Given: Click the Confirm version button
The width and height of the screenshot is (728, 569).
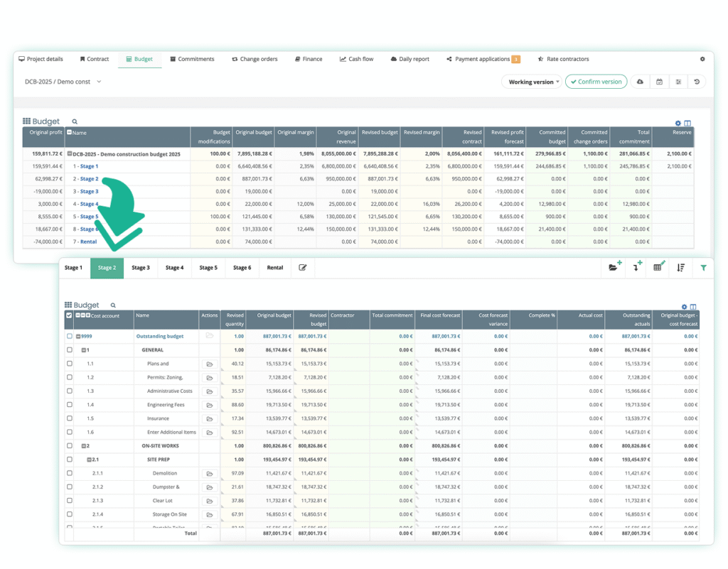Looking at the screenshot, I should 596,82.
